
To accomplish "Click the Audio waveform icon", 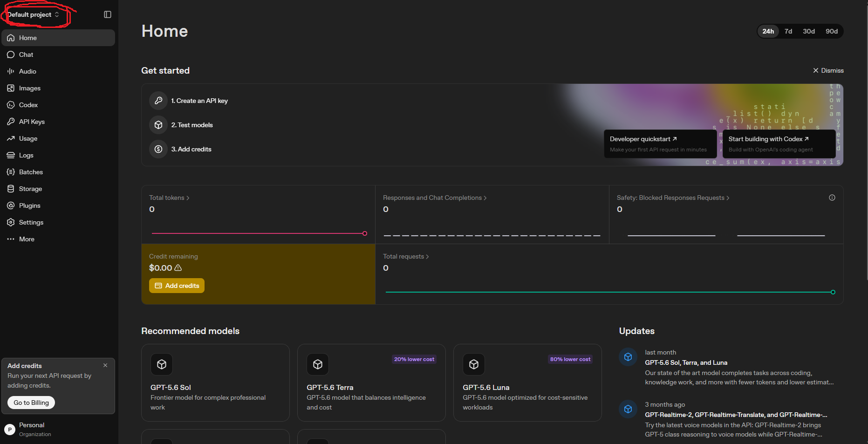I will (x=11, y=71).
